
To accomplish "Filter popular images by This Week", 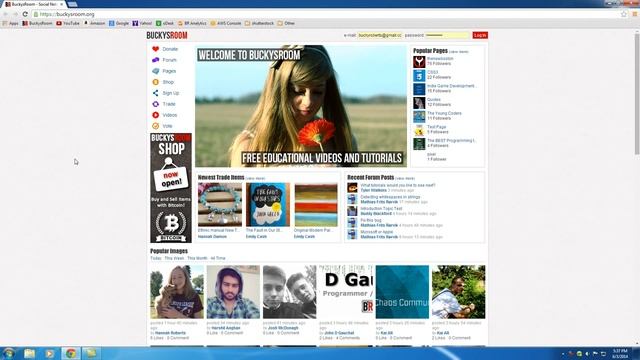I will [x=174, y=258].
